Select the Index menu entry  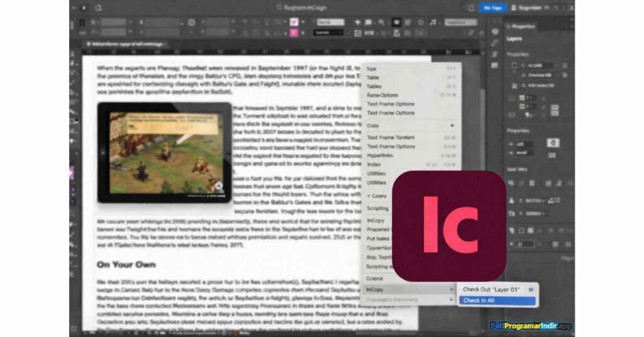pos(411,165)
